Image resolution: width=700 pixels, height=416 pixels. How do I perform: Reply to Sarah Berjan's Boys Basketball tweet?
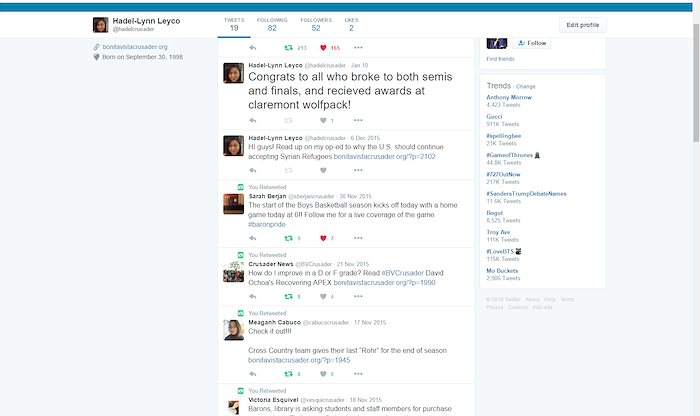(x=253, y=238)
